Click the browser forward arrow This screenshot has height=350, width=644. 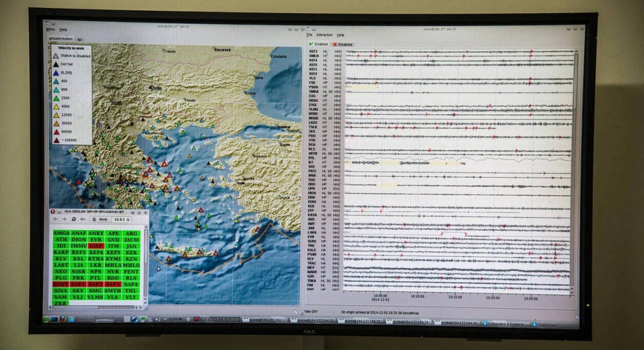tap(64, 219)
